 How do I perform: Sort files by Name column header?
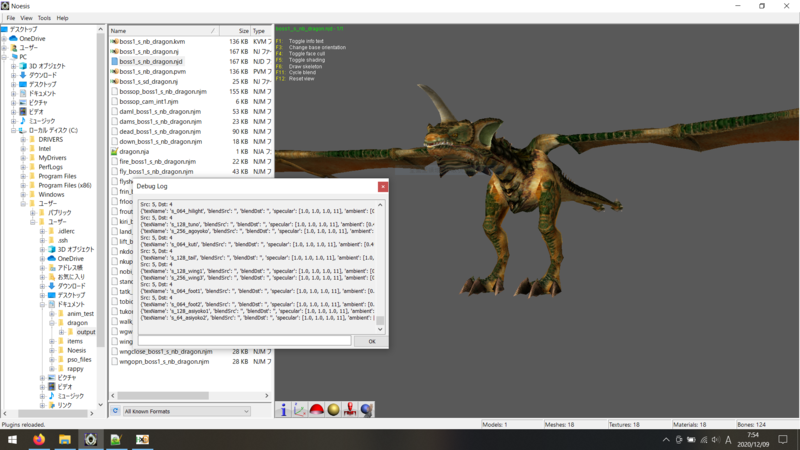coord(163,31)
